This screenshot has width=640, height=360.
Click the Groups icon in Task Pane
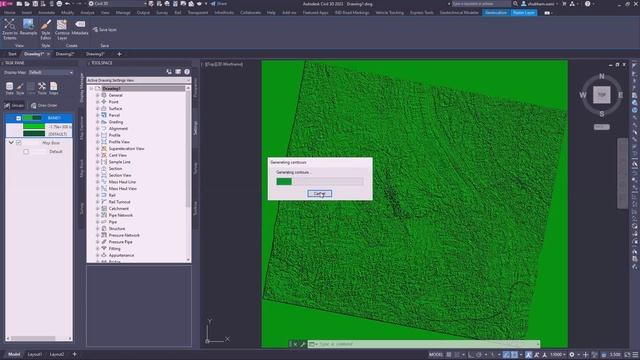pyautogui.click(x=14, y=105)
